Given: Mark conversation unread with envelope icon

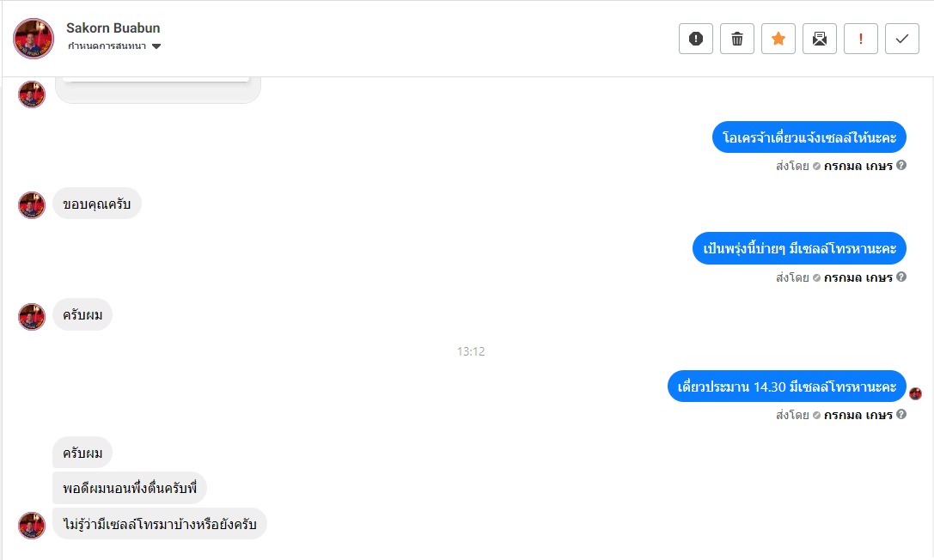Looking at the screenshot, I should coord(820,39).
